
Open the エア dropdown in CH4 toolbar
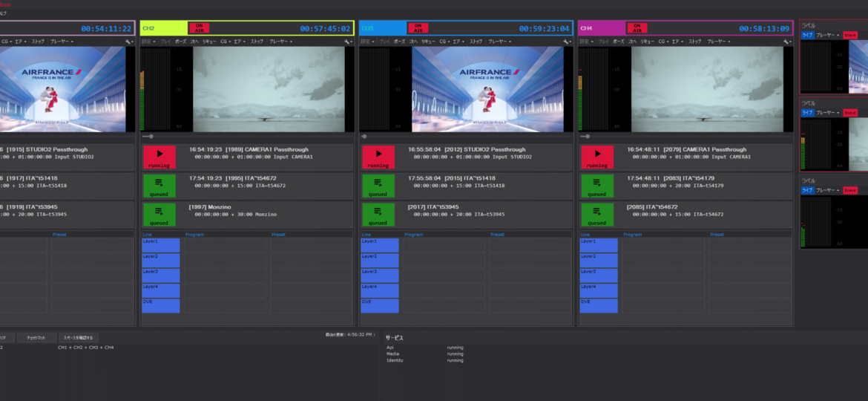pos(678,42)
